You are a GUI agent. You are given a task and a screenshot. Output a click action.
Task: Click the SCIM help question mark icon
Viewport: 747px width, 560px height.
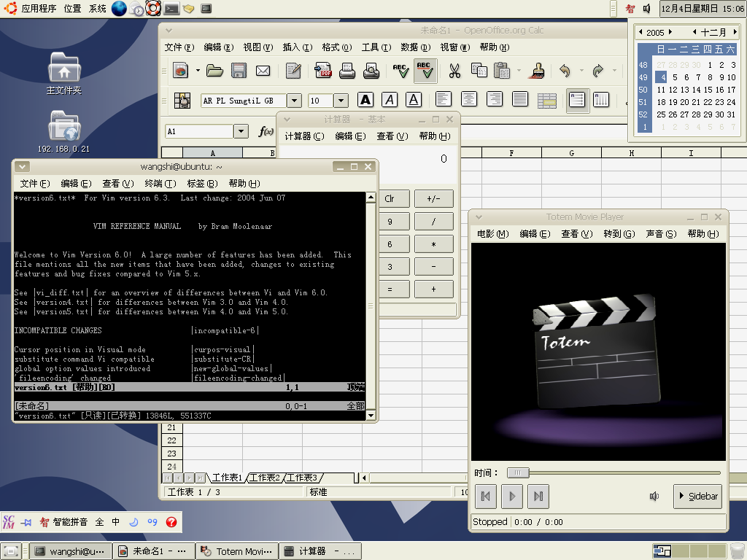[x=171, y=522]
